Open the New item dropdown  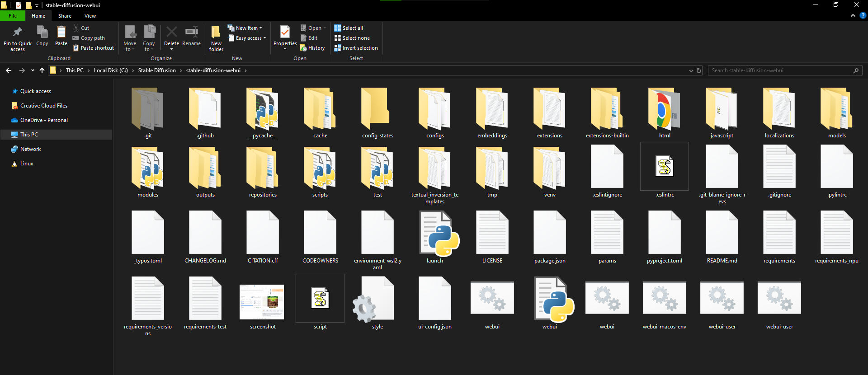point(245,28)
